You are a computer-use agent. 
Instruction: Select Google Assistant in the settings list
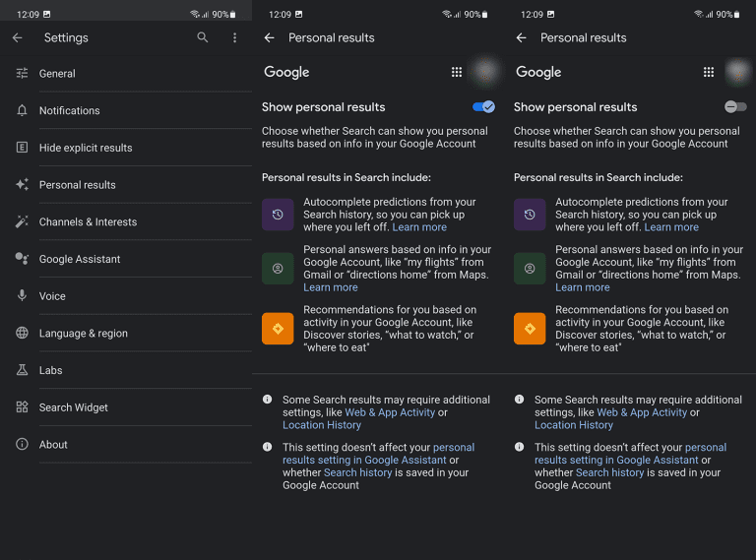pyautogui.click(x=80, y=259)
